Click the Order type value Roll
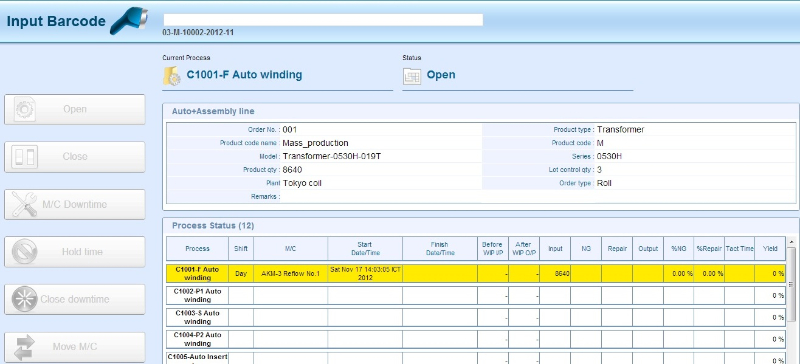 tap(604, 183)
